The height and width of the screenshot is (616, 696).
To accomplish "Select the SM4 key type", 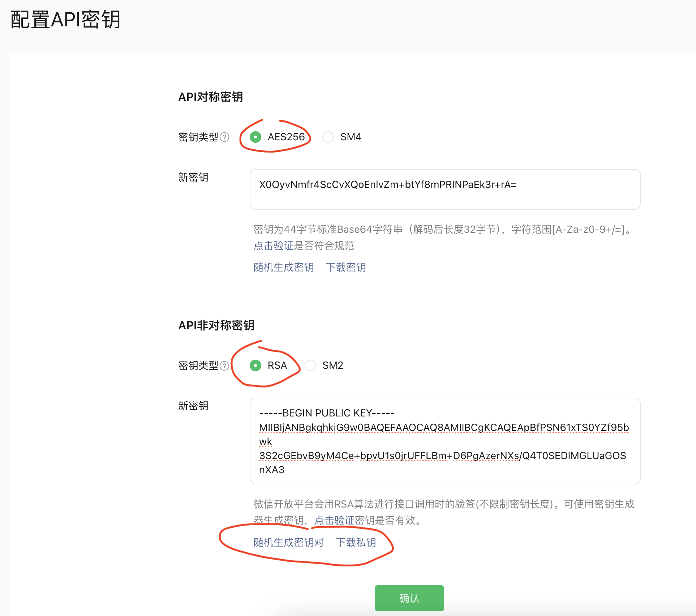I will click(x=328, y=137).
